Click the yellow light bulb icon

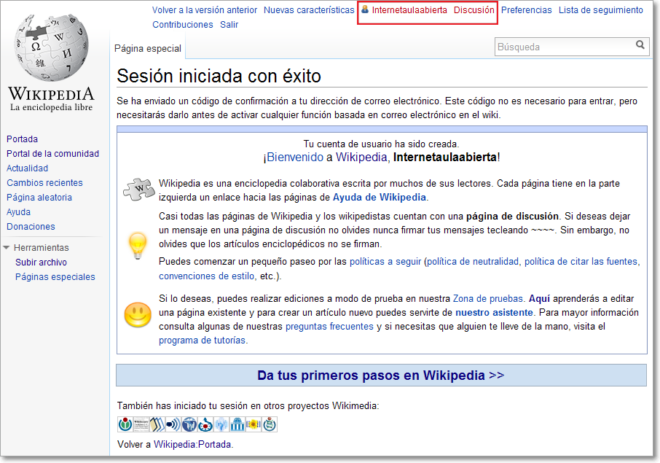(138, 245)
